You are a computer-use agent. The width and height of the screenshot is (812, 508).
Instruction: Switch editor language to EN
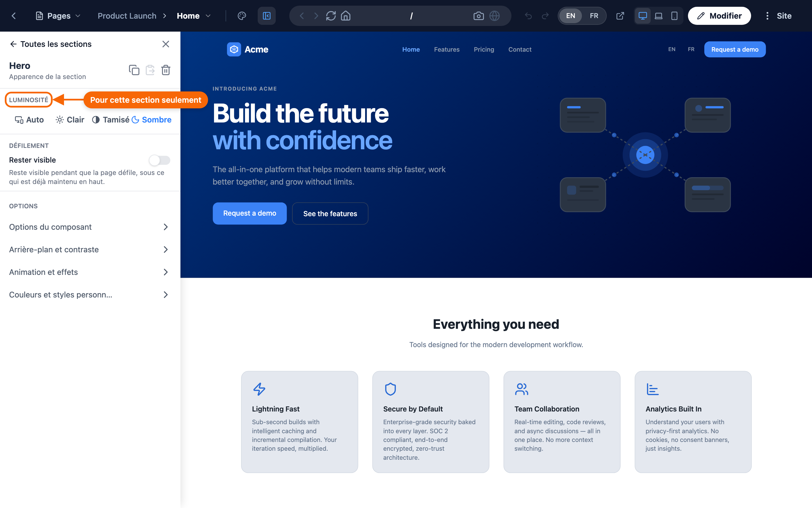click(x=570, y=16)
